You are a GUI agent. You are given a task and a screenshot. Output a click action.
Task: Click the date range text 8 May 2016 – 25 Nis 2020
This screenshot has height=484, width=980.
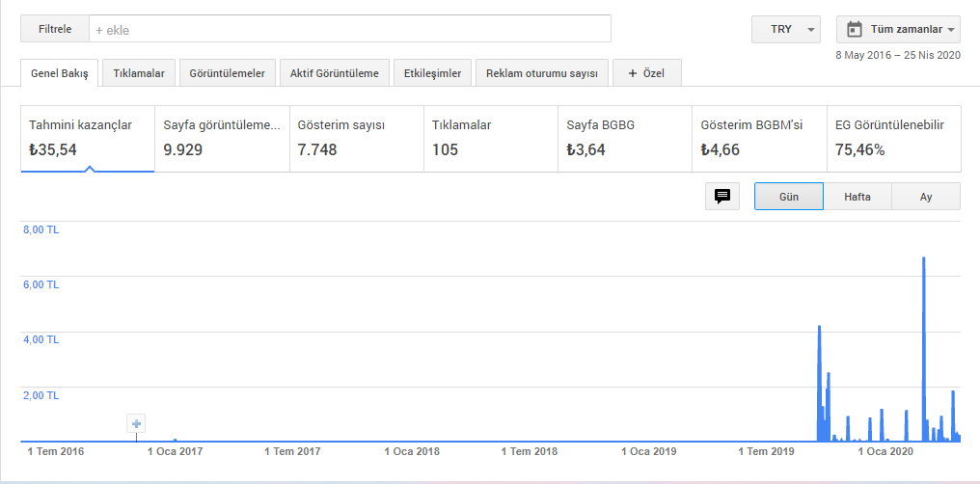(x=897, y=55)
